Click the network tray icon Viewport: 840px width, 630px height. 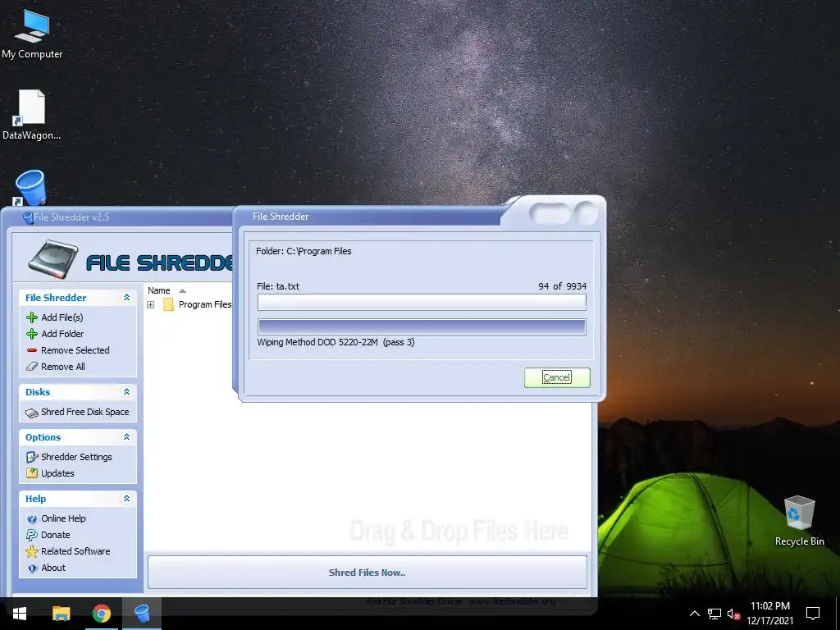pos(714,614)
